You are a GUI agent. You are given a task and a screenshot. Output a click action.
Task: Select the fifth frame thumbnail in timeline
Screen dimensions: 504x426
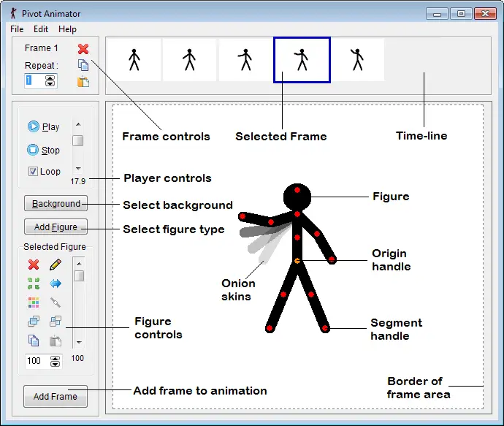point(357,59)
